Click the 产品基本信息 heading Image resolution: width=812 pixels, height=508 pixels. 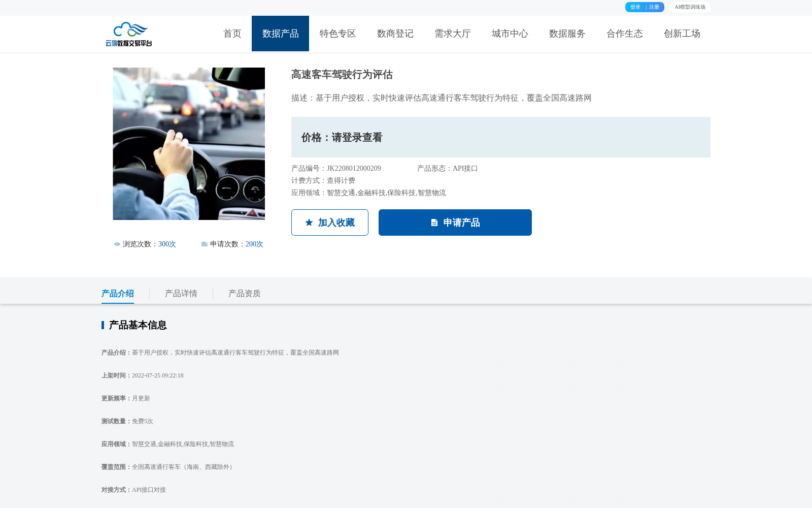[x=138, y=325]
